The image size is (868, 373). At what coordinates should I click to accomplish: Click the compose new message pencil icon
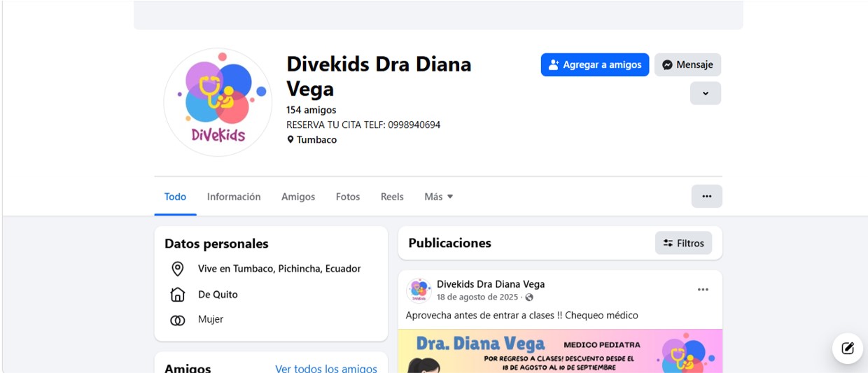click(848, 348)
